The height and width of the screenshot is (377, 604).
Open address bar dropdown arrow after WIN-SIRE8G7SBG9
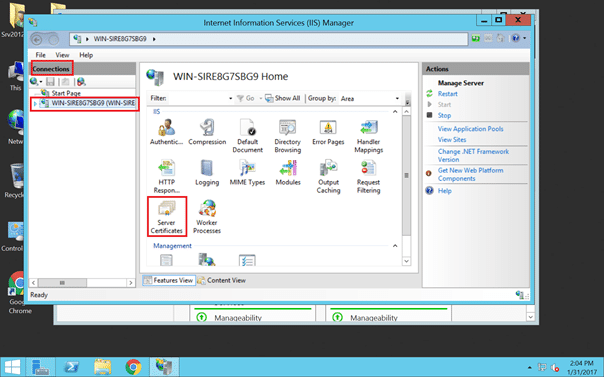[154, 39]
